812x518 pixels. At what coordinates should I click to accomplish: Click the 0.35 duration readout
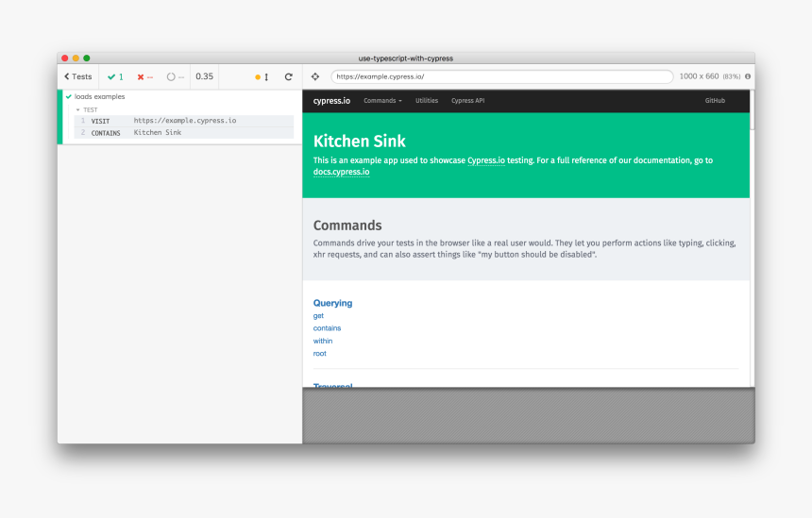pyautogui.click(x=205, y=76)
